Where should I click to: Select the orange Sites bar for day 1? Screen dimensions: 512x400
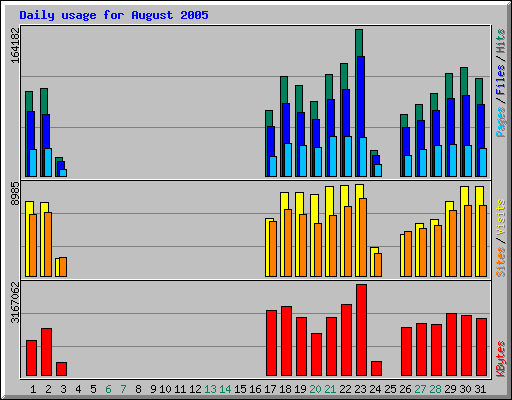coord(33,245)
